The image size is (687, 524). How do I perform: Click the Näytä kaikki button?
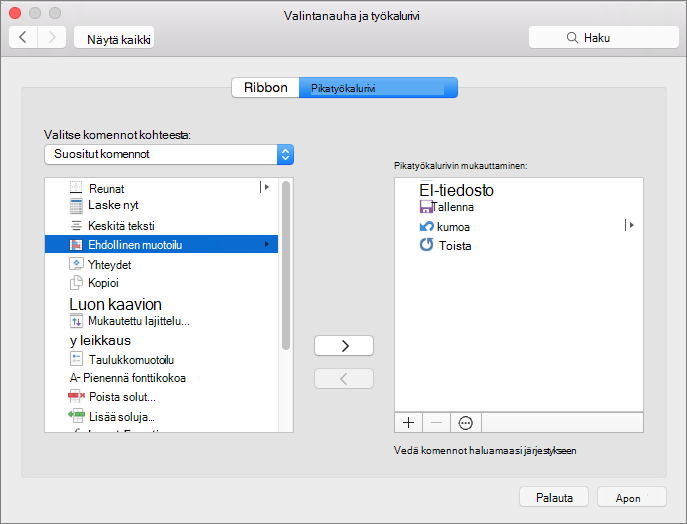pyautogui.click(x=114, y=37)
